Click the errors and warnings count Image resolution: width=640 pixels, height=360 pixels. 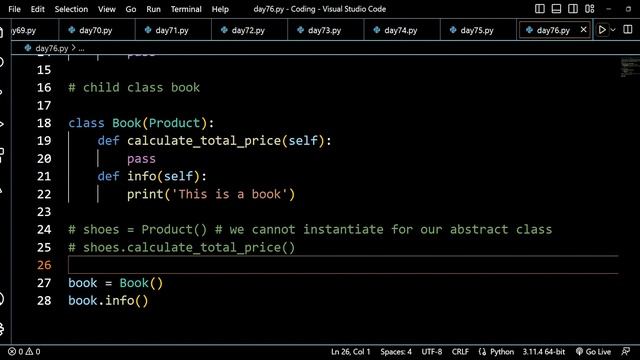(x=24, y=351)
